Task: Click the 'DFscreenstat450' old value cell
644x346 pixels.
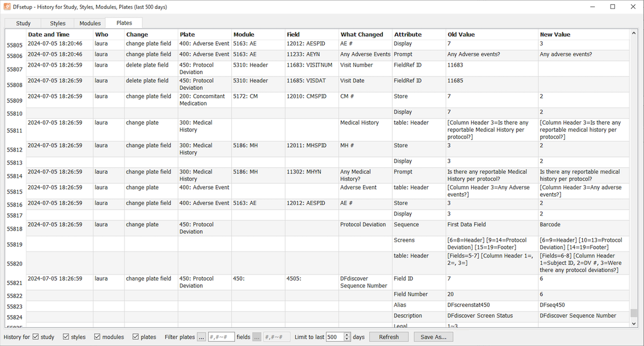Action: coord(492,306)
